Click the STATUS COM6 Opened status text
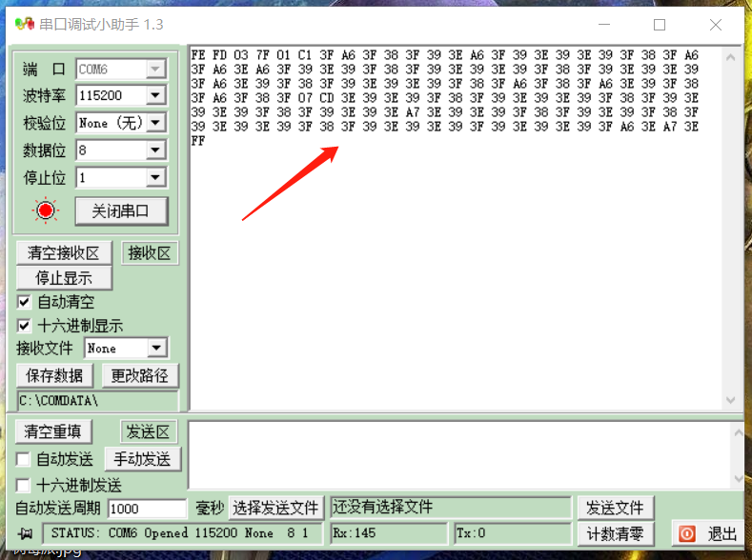Screen dimensions: 752x560 pyautogui.click(x=183, y=533)
